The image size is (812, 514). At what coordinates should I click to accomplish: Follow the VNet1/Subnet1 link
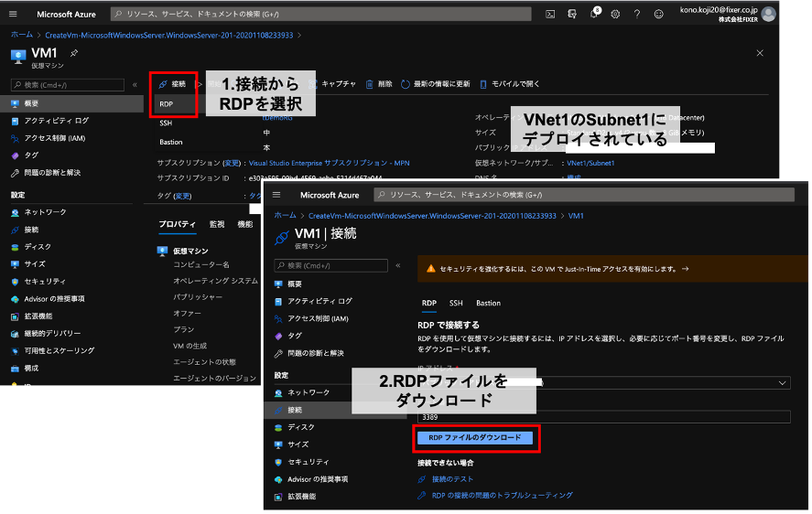coord(590,163)
